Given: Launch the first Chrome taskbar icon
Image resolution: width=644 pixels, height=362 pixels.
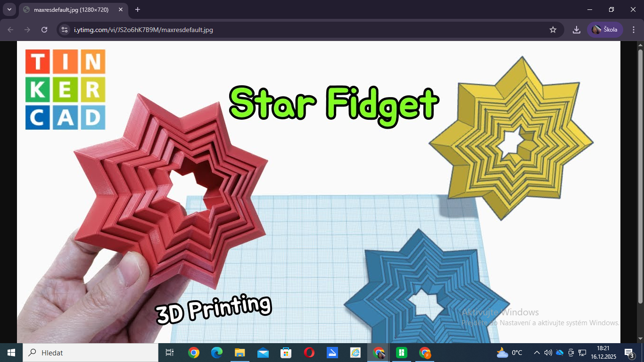Looking at the screenshot, I should pos(193,353).
